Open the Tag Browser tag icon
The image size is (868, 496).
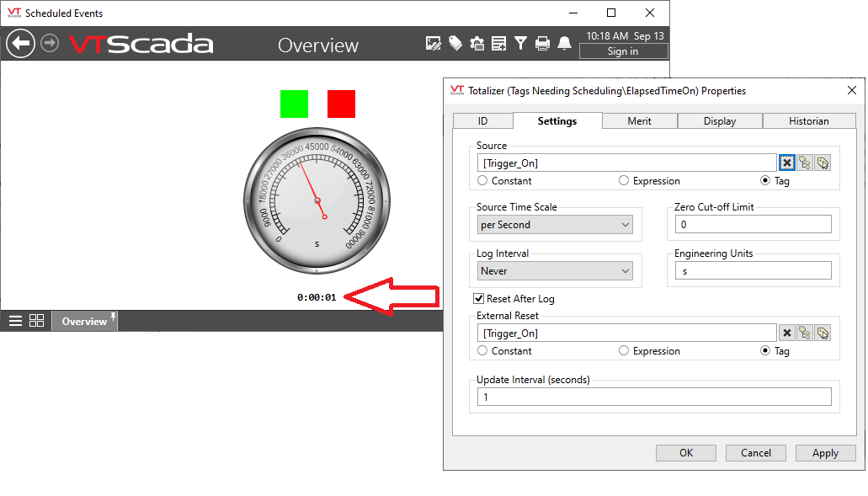455,43
